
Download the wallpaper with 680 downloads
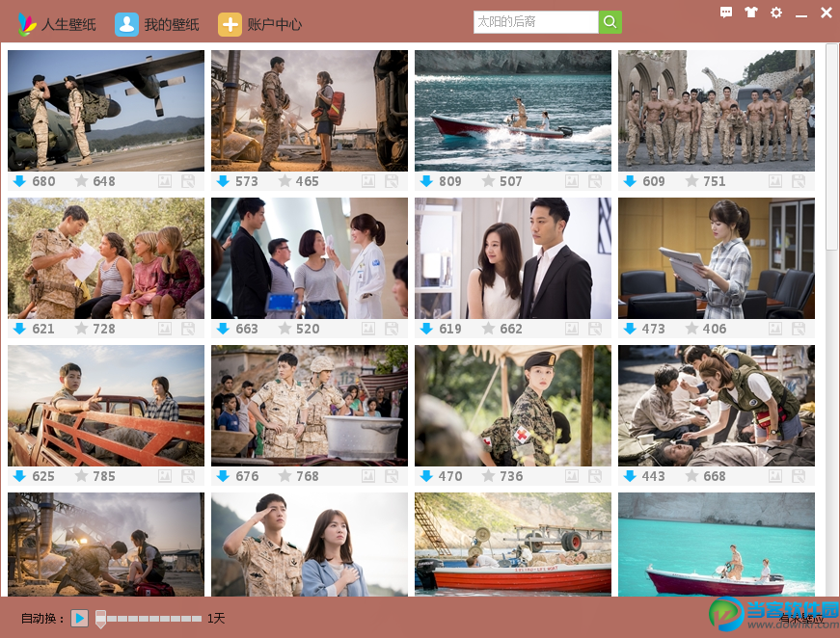click(x=20, y=181)
